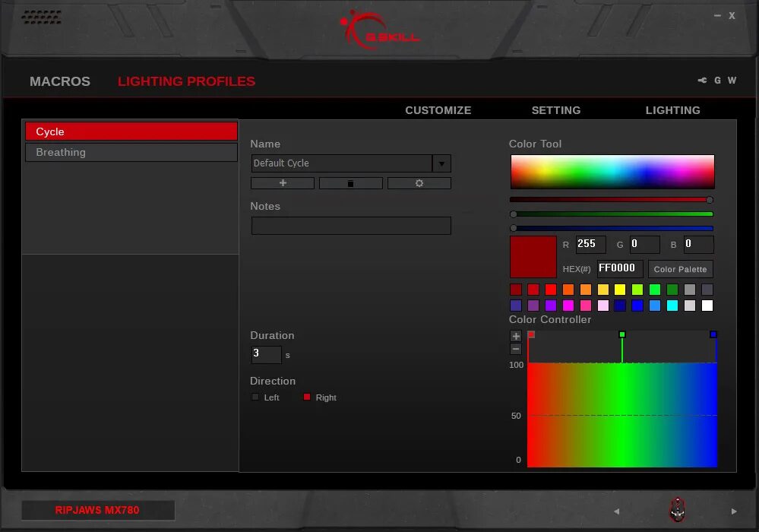Click the G mode icon
759x532 pixels.
pos(717,81)
